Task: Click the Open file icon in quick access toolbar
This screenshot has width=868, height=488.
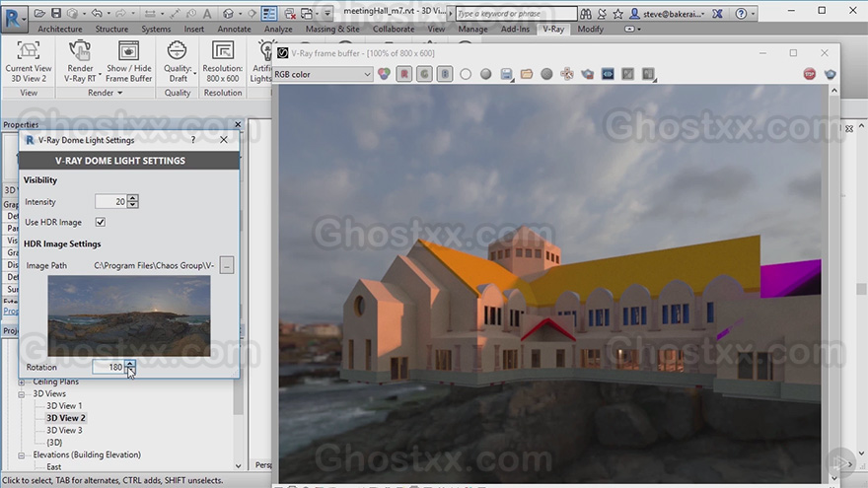Action: tap(39, 13)
